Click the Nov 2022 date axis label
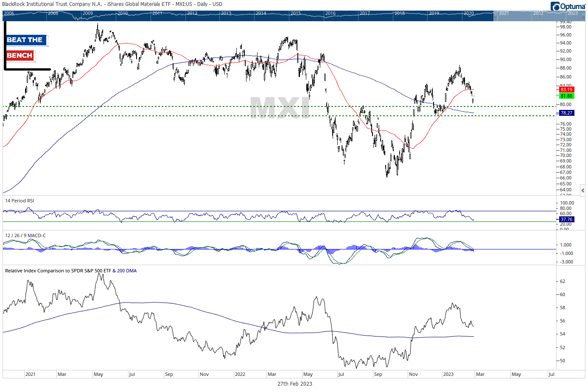 pyautogui.click(x=414, y=374)
